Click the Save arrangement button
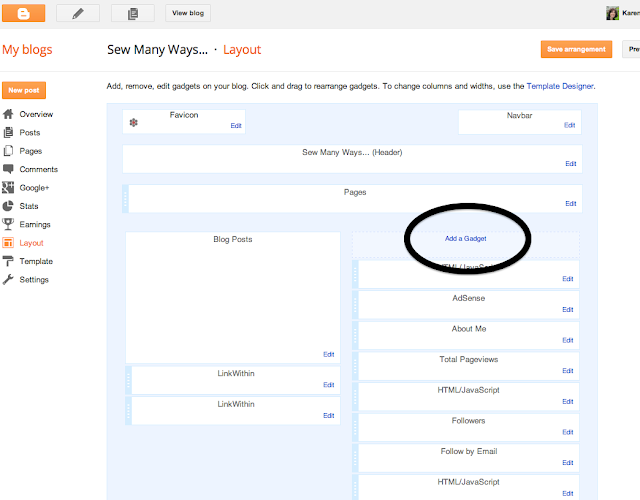Viewport: 640px width, 500px height. pos(576,49)
